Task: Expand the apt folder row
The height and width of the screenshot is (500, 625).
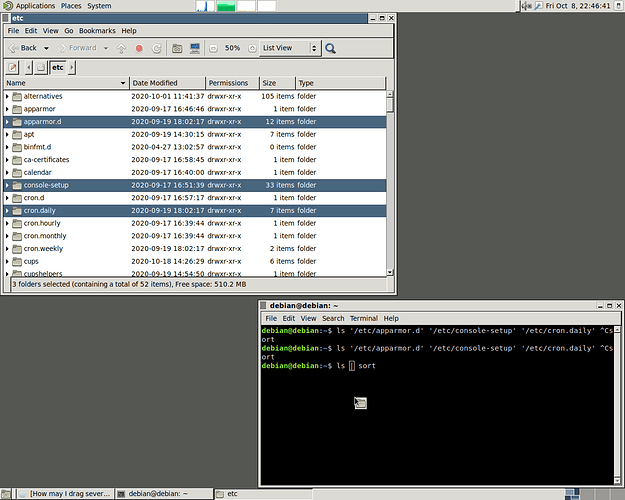Action: pyautogui.click(x=7, y=134)
